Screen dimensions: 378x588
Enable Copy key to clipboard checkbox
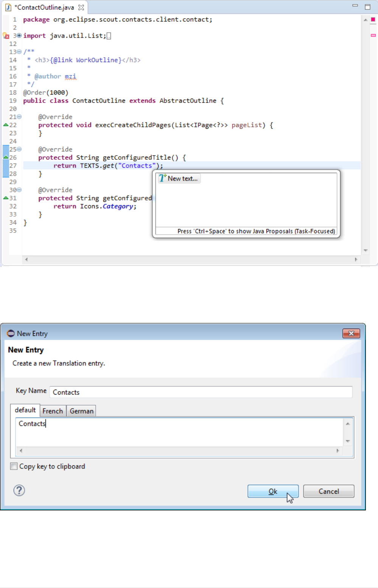point(14,466)
